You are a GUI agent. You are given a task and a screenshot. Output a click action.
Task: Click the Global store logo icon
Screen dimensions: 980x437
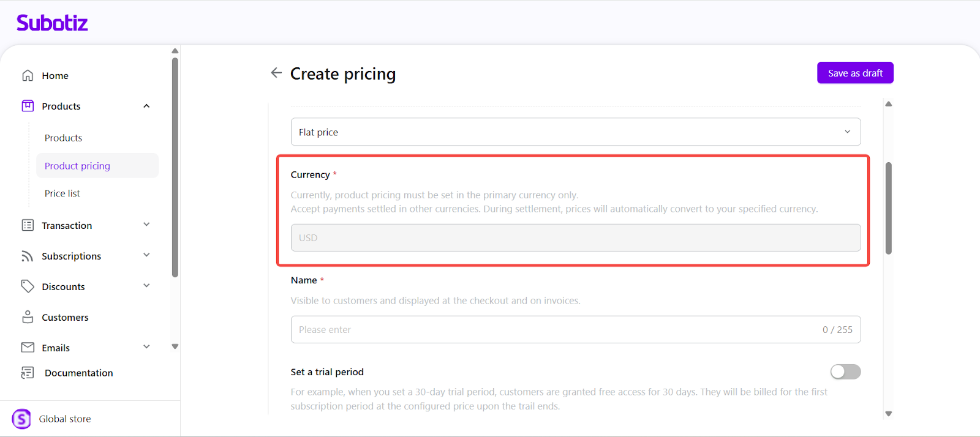tap(21, 419)
